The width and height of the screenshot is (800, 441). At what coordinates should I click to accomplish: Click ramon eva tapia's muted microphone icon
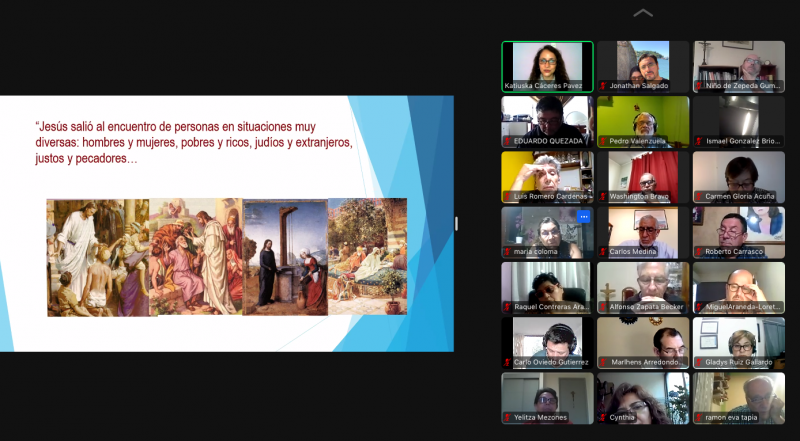point(699,417)
